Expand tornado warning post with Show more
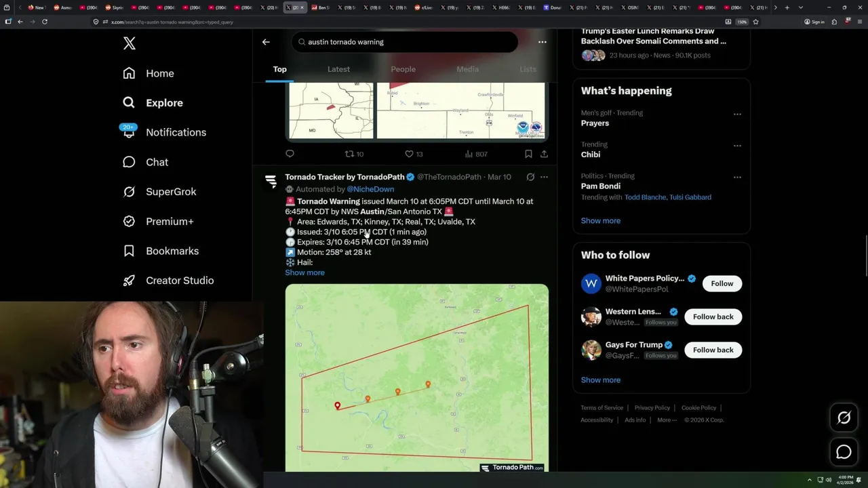This screenshot has width=868, height=488. click(x=304, y=272)
